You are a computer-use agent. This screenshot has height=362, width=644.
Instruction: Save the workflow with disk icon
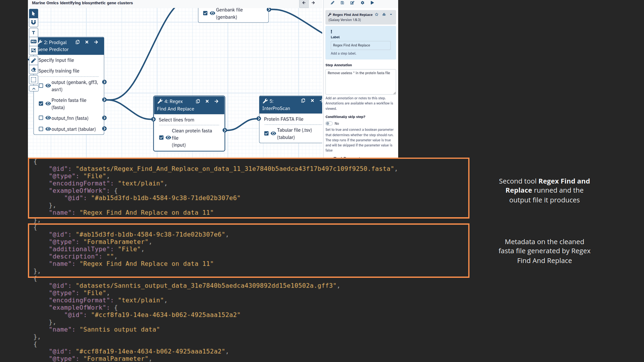[342, 3]
